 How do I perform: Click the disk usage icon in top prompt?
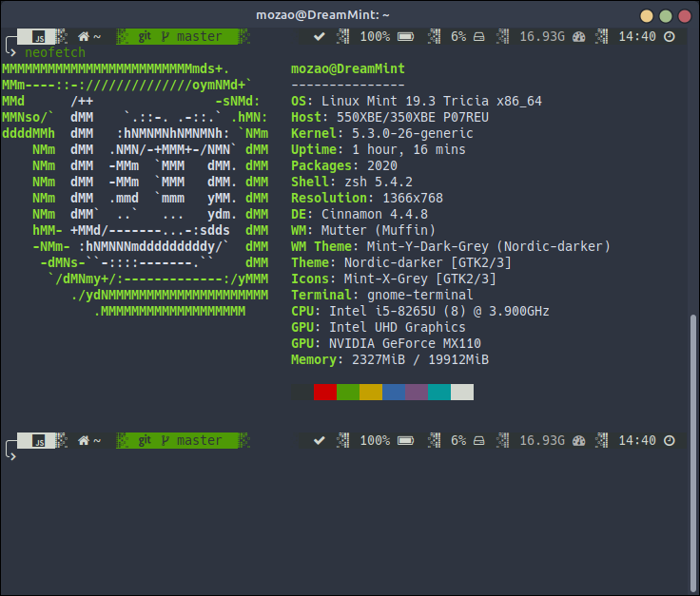479,36
